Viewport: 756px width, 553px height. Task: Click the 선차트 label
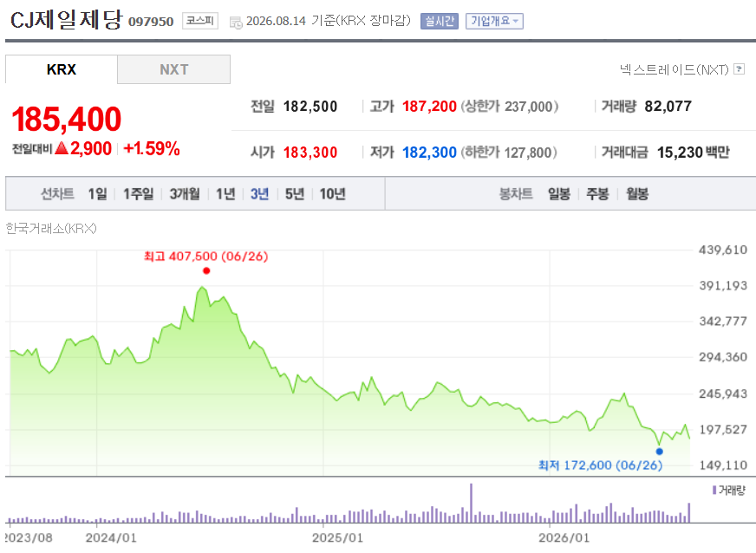point(57,194)
